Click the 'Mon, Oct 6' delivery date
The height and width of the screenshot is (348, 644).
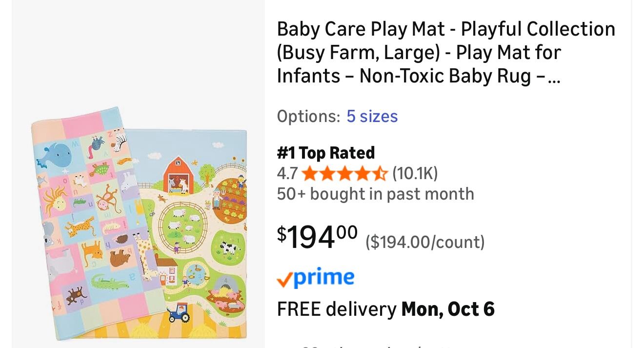coord(447,309)
